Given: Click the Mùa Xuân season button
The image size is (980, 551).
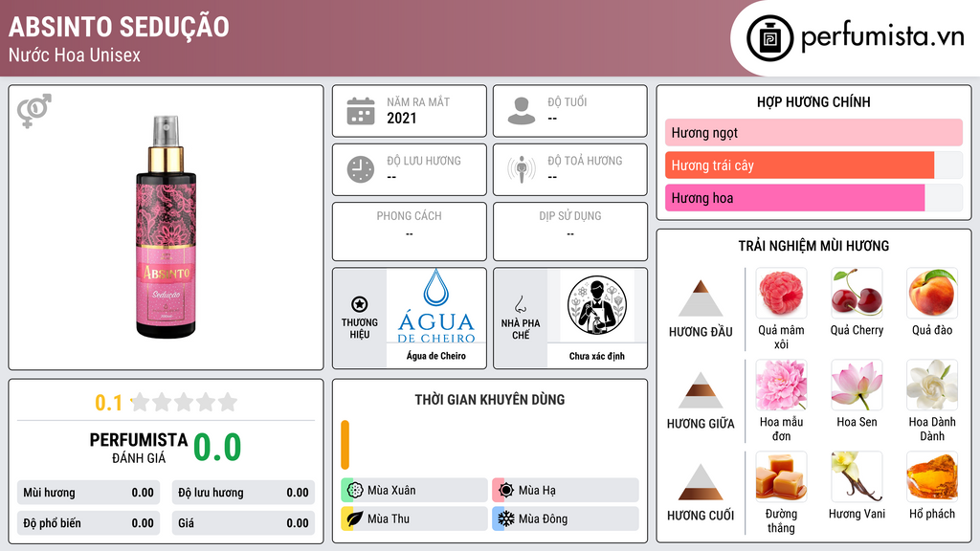Looking at the screenshot, I should (x=414, y=491).
